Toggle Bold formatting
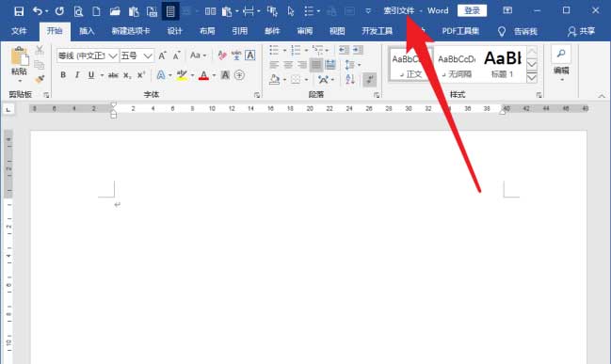 tap(63, 75)
